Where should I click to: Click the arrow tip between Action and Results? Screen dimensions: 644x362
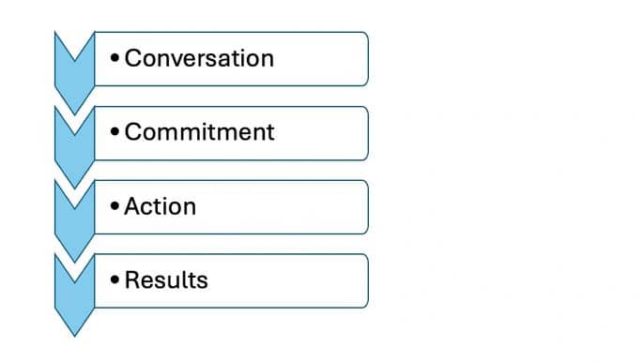[74, 257]
